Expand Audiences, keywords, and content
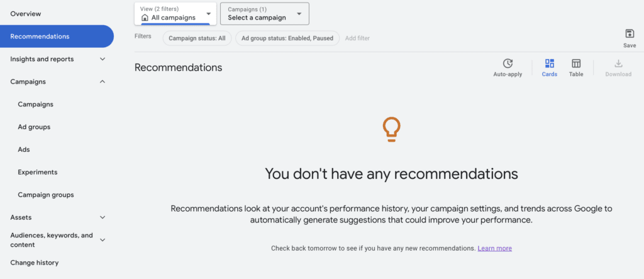 click(103, 240)
